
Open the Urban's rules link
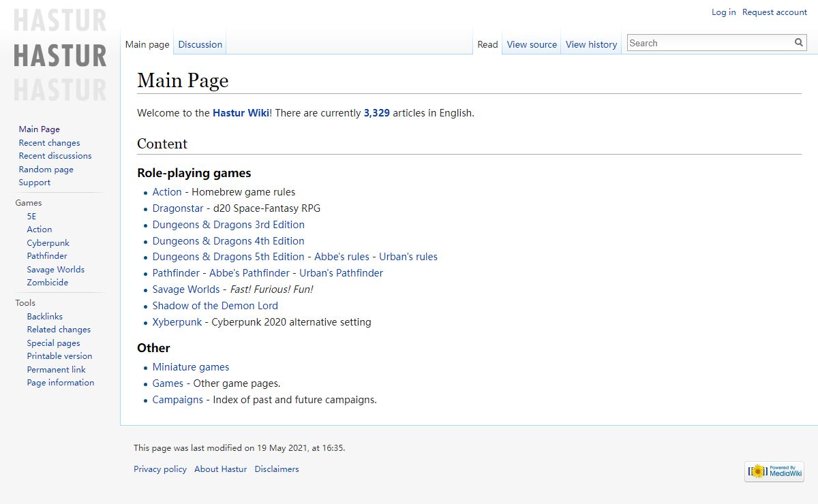point(408,257)
